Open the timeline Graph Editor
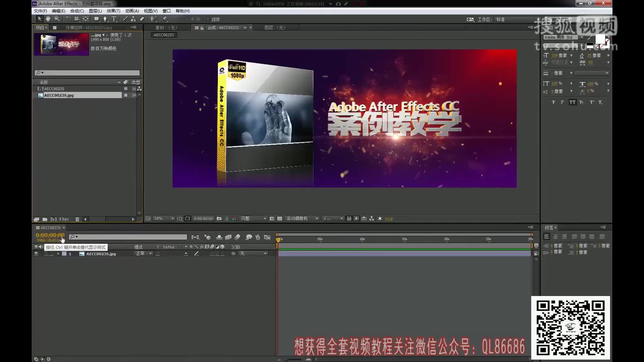The image size is (644, 362). click(267, 237)
